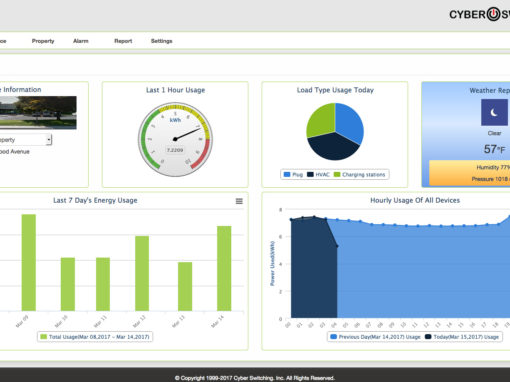Open the 7-day chart hamburger menu

(239, 201)
